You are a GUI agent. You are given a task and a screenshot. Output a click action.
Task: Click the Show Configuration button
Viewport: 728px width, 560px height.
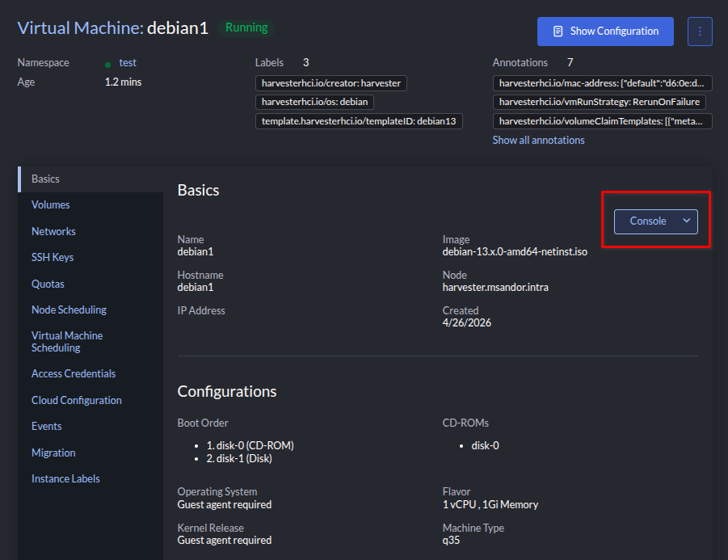605,32
